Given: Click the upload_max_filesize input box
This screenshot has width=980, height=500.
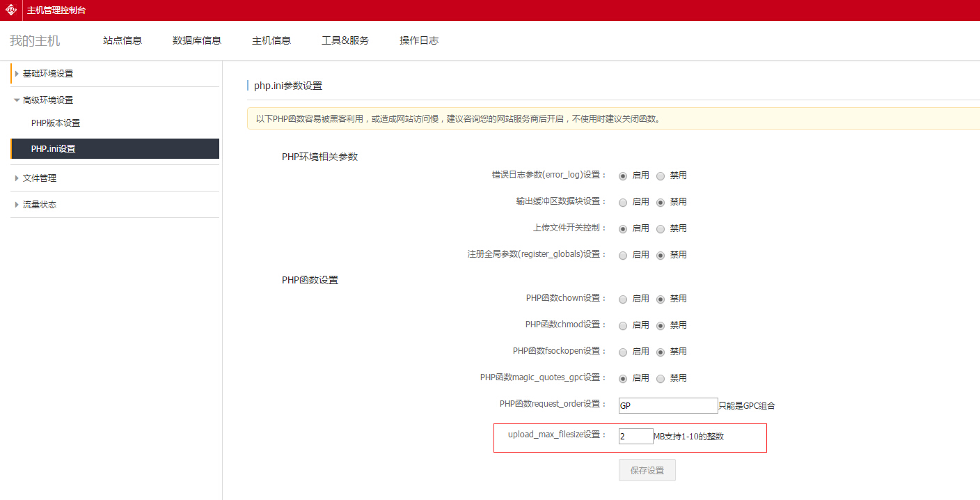Looking at the screenshot, I should (635, 437).
